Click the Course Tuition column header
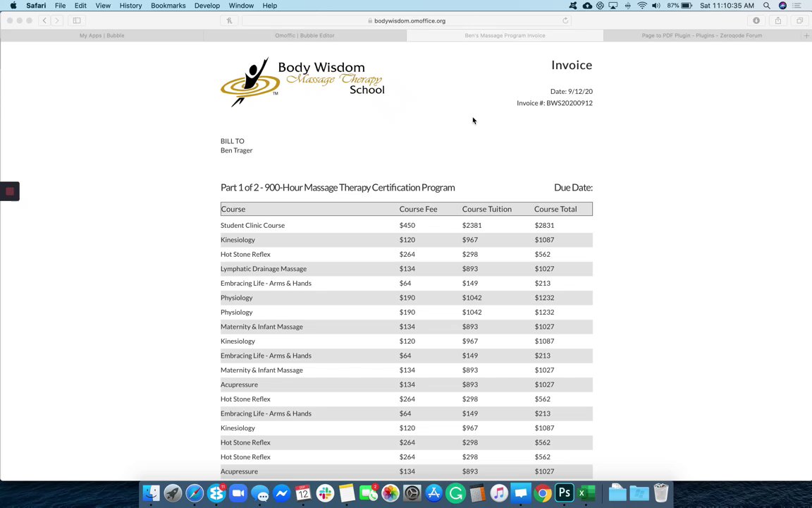This screenshot has height=508, width=812. (487, 209)
